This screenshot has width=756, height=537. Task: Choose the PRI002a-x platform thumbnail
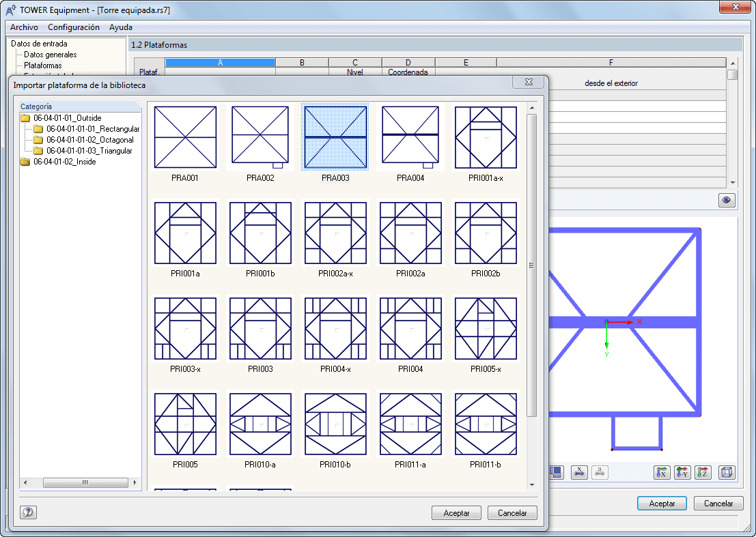pyautogui.click(x=335, y=233)
